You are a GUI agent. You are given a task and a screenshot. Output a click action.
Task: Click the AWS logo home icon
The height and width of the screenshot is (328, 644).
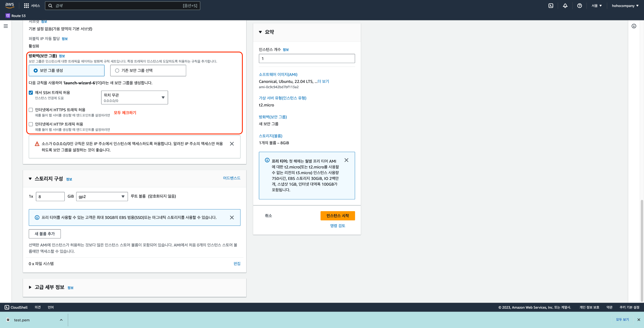9,5
